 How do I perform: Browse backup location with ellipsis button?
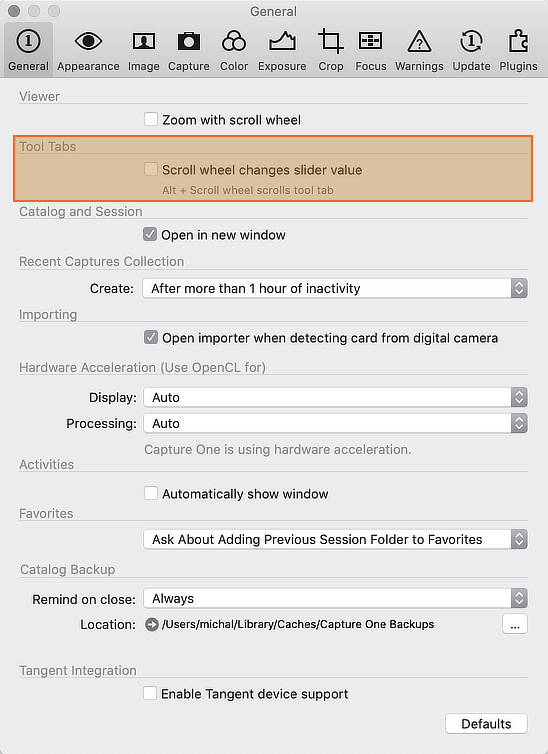[x=515, y=624]
